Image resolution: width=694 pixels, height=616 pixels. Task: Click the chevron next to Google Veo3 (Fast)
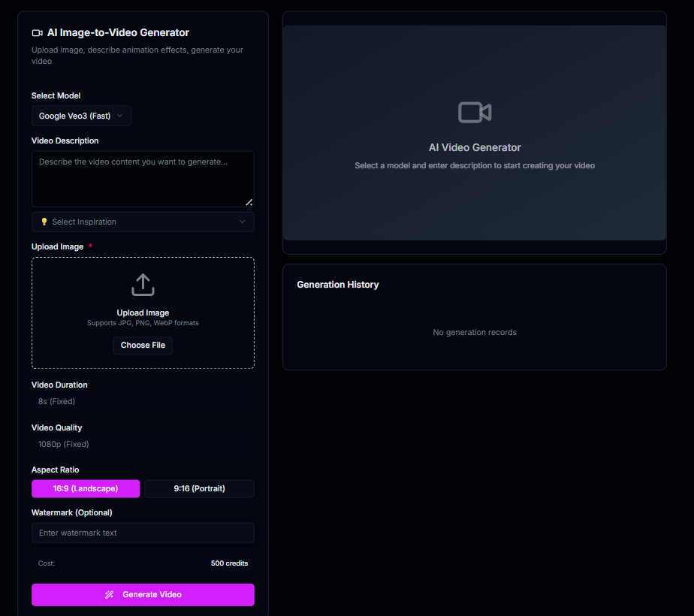coord(119,116)
